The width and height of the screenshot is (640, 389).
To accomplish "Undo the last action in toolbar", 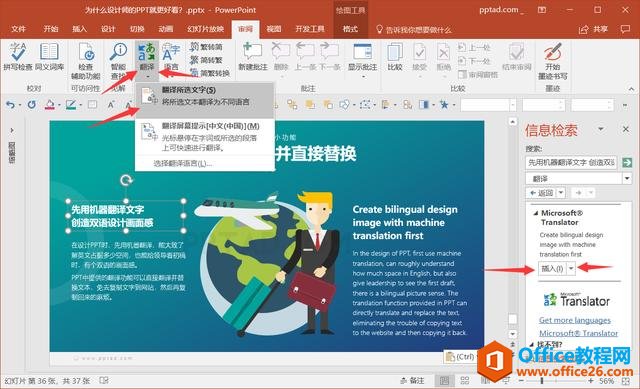I will pyautogui.click(x=10, y=105).
